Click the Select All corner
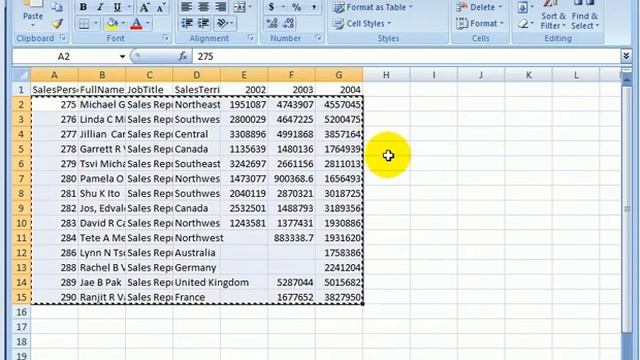 coord(21,75)
